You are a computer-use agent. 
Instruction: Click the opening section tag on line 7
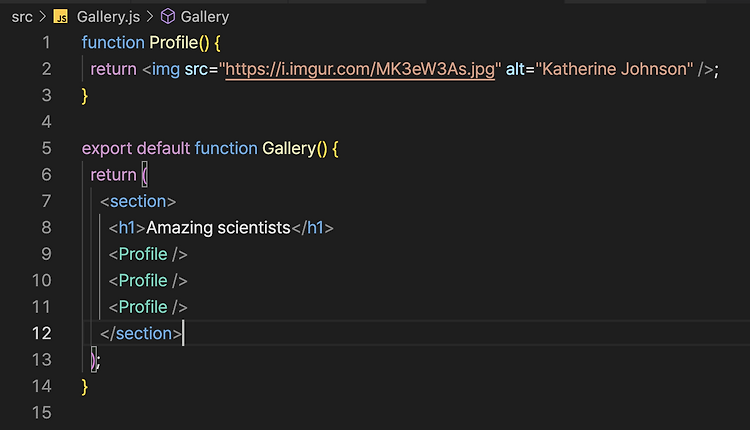[x=138, y=201]
